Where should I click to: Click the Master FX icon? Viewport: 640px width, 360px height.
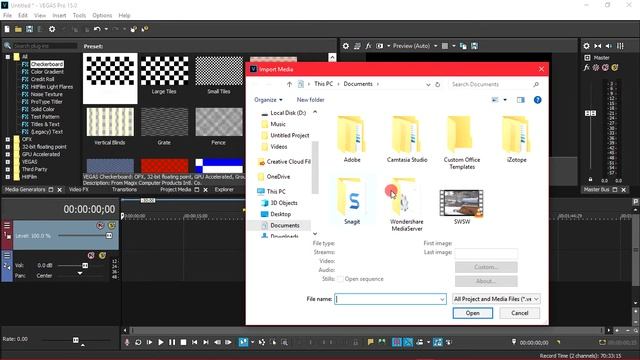click(x=587, y=67)
